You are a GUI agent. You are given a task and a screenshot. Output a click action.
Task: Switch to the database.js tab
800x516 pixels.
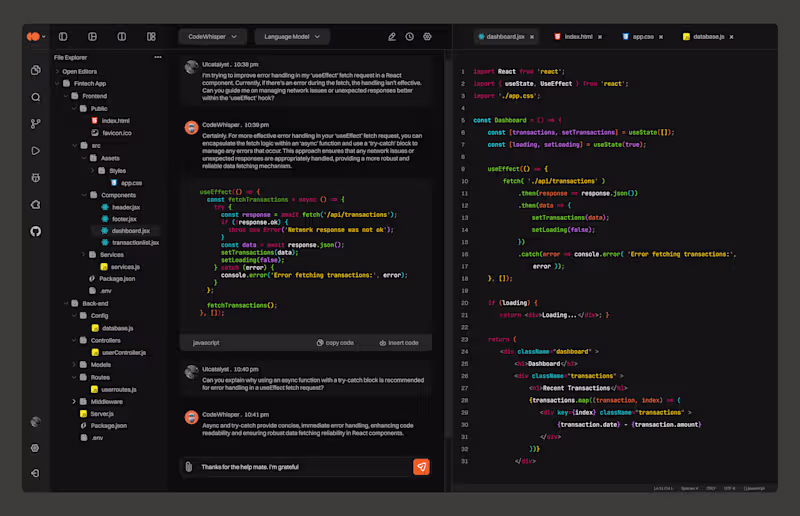pos(708,37)
